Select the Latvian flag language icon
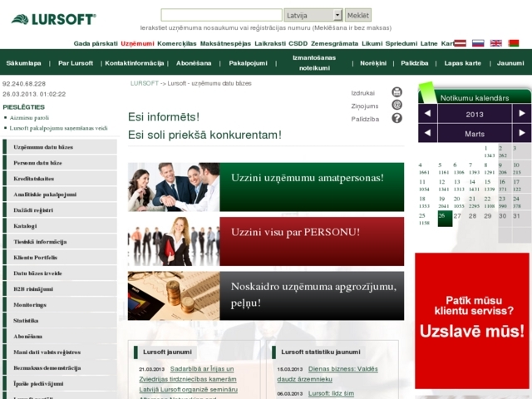The height and width of the screenshot is (399, 532). 460,43
